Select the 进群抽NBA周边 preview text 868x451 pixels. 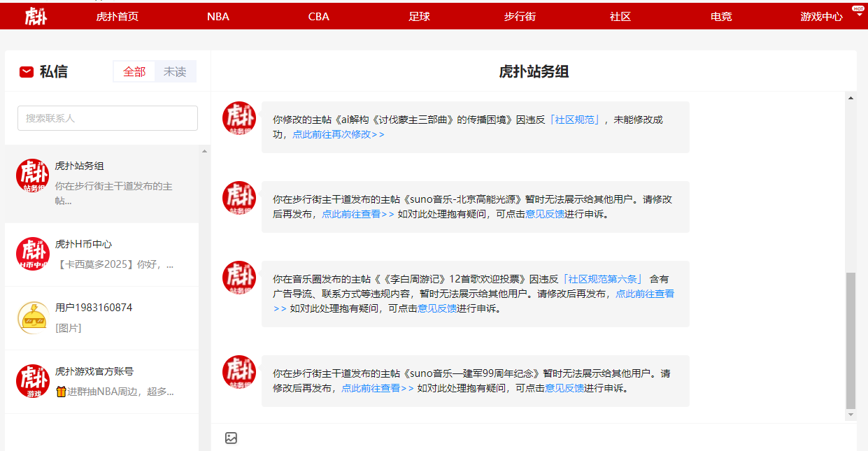115,392
